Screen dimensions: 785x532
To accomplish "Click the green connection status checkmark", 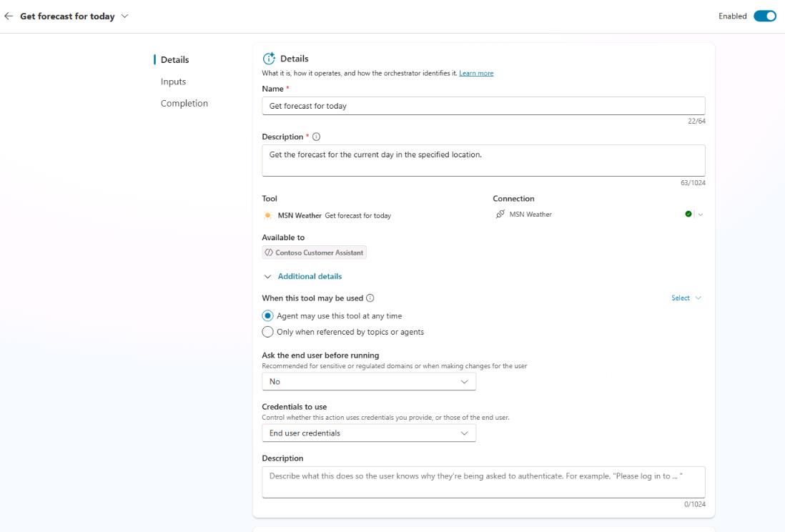I will 688,214.
